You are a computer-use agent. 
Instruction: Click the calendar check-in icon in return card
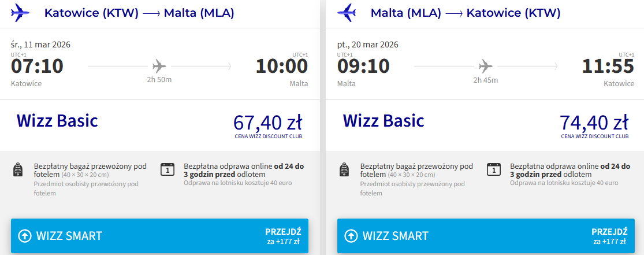(x=493, y=169)
